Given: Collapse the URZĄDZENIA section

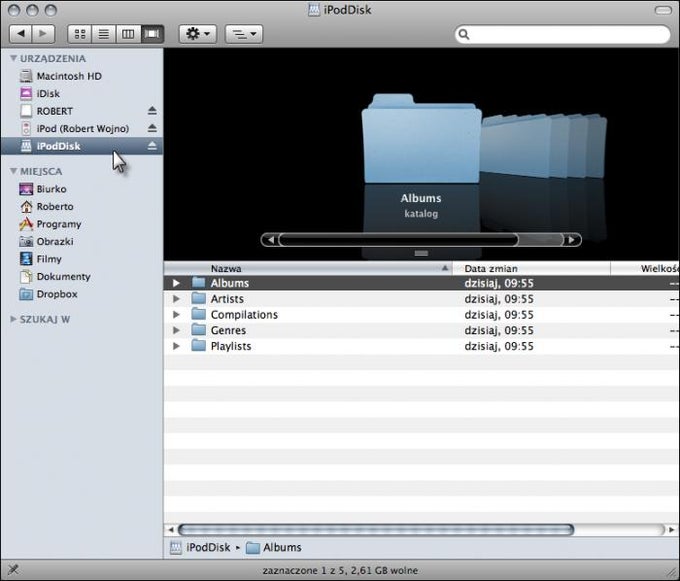Looking at the screenshot, I should (13, 58).
